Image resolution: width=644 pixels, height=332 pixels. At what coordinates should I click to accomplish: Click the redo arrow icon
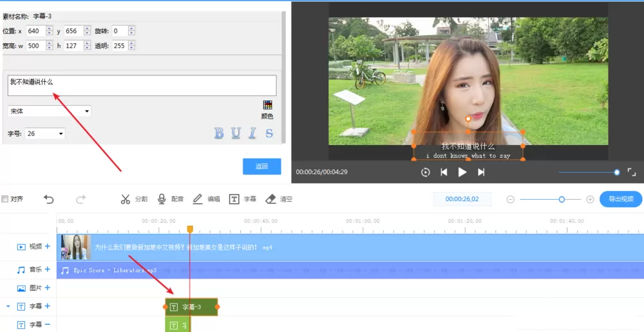tap(80, 199)
